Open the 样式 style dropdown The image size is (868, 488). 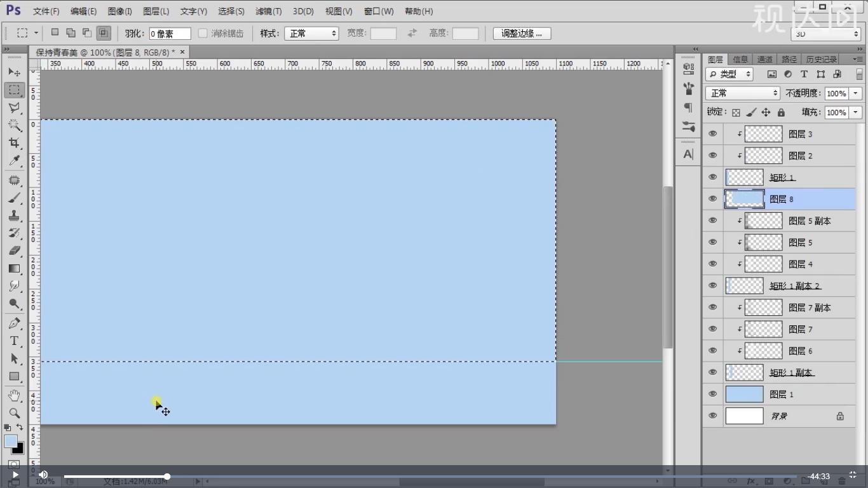(x=311, y=34)
